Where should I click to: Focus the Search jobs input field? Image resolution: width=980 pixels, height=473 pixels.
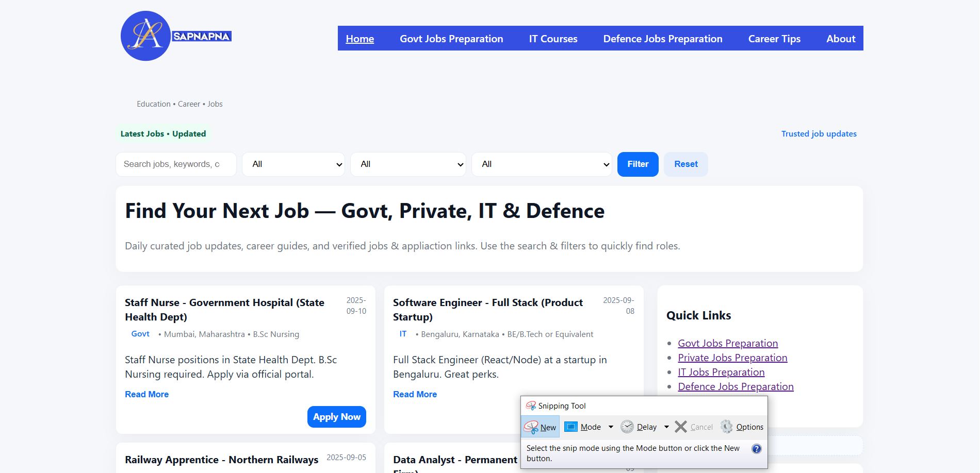[x=176, y=164]
